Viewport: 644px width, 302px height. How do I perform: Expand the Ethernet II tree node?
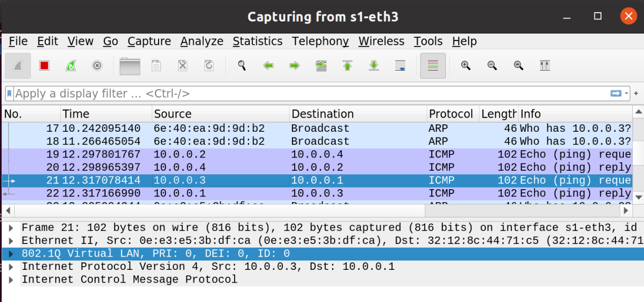tap(11, 241)
